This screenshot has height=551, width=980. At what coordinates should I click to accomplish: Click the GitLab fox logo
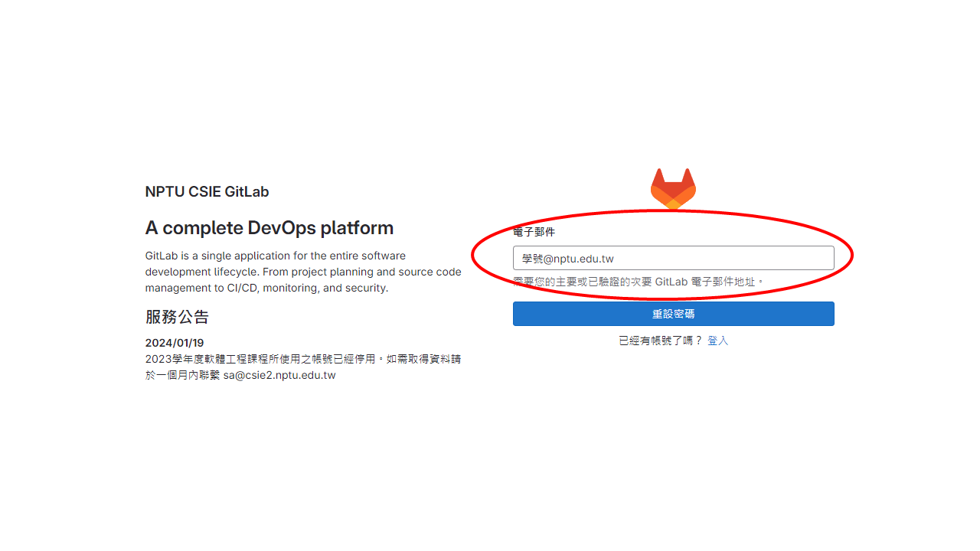point(673,188)
